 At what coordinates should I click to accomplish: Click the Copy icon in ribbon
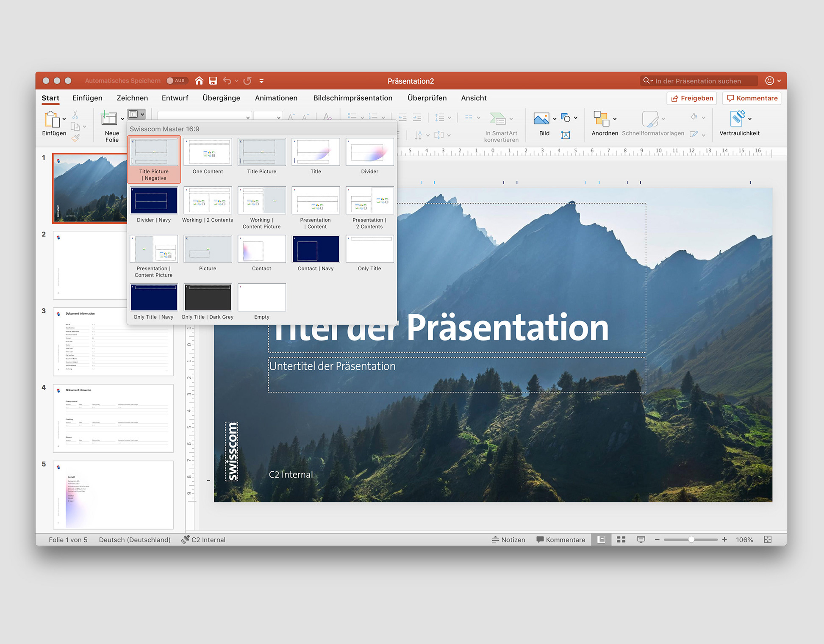click(75, 126)
